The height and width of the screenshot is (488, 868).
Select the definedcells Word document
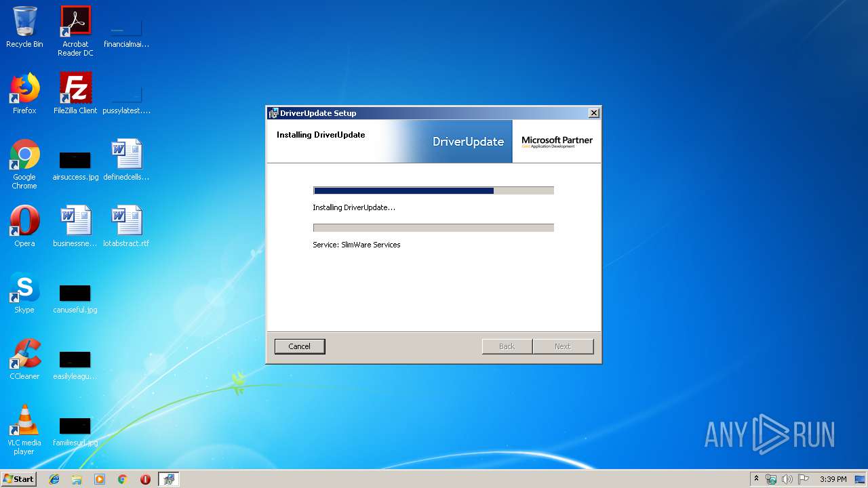click(127, 160)
